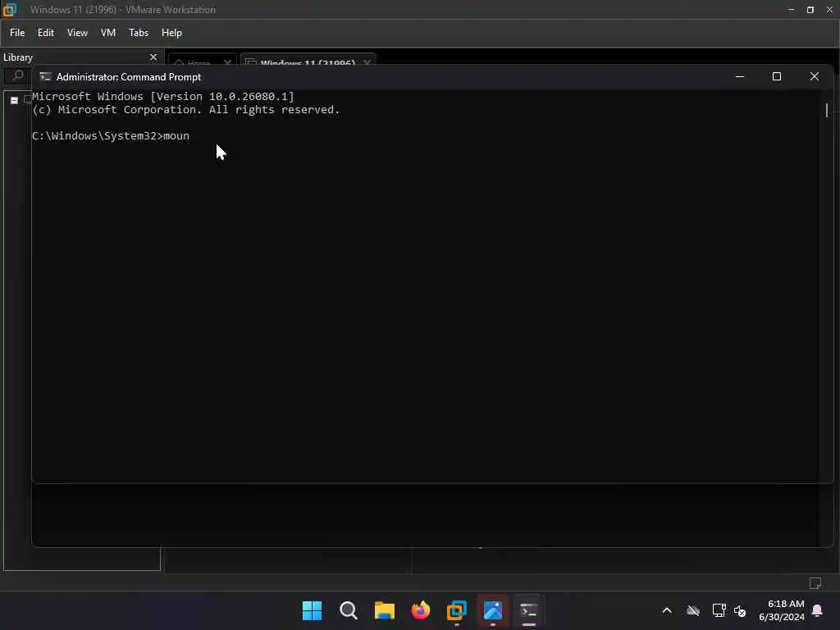840x630 pixels.
Task: Open the network status tray icon
Action: 719,610
